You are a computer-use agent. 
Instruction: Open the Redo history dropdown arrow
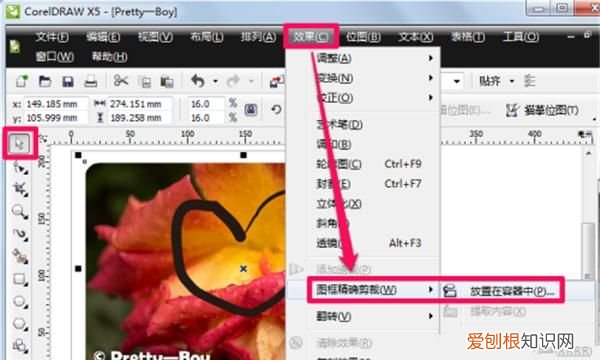tap(251, 81)
